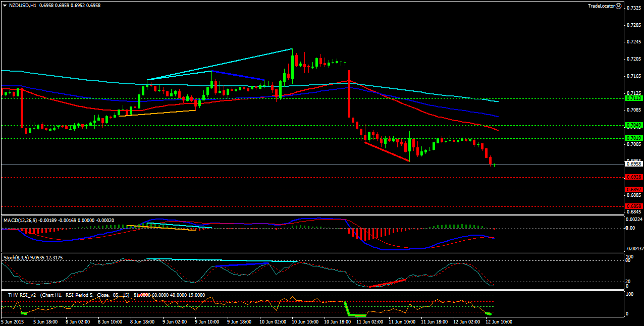This screenshot has width=644, height=326.
Task: Click the current price 0.6958 marker
Action: (633, 164)
